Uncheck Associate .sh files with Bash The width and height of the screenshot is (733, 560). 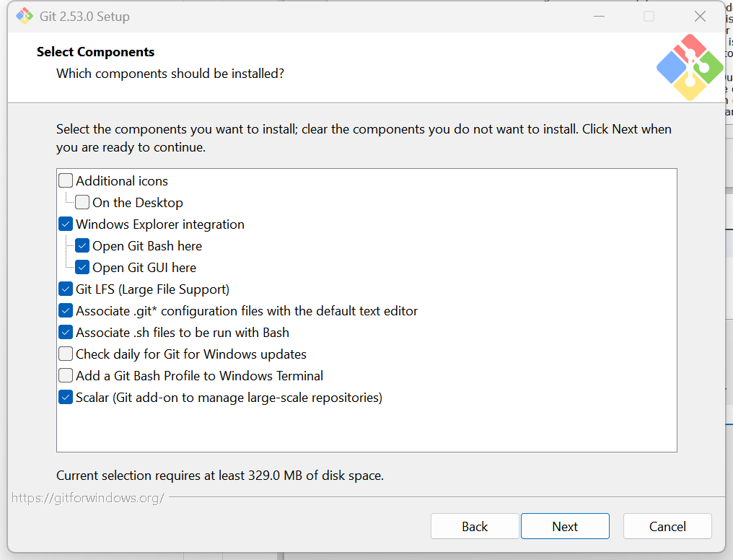click(66, 332)
